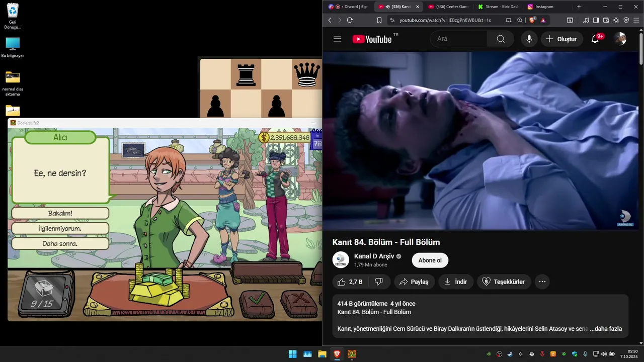Zoom page with magnifier in address bar
Image resolution: width=644 pixels, height=362 pixels.
[x=520, y=20]
